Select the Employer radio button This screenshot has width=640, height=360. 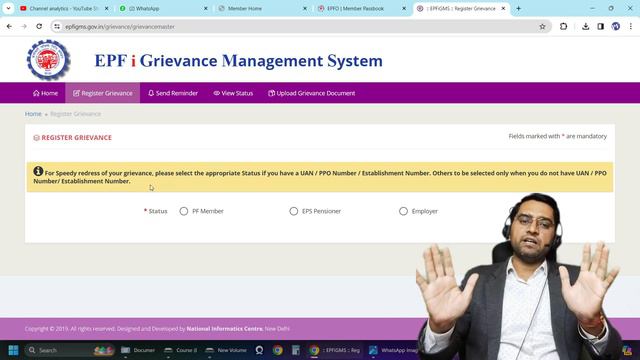[x=403, y=211]
